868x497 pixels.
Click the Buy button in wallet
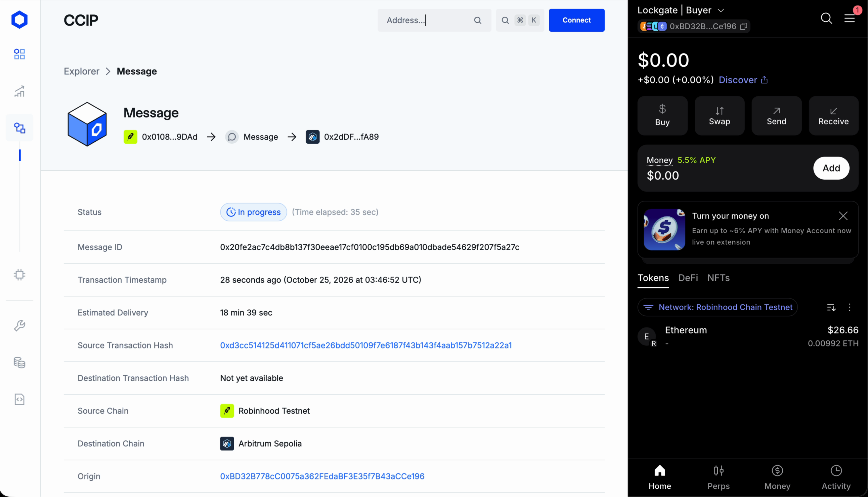pyautogui.click(x=662, y=116)
